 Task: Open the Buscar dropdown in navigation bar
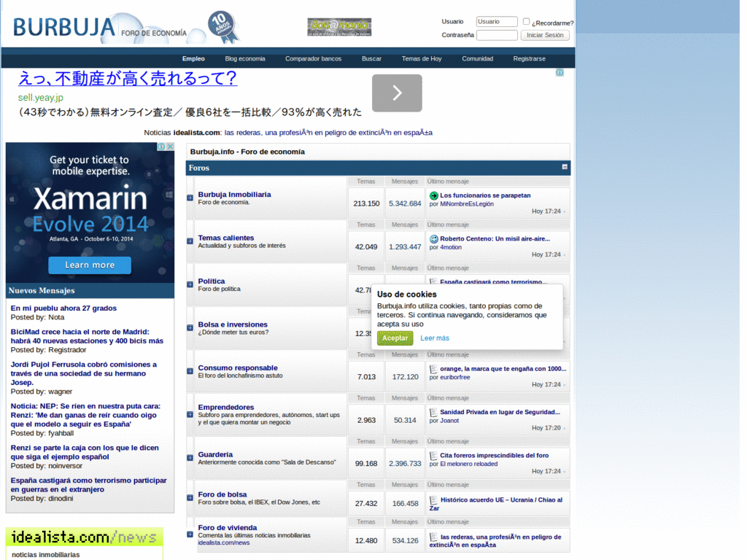pyautogui.click(x=371, y=58)
